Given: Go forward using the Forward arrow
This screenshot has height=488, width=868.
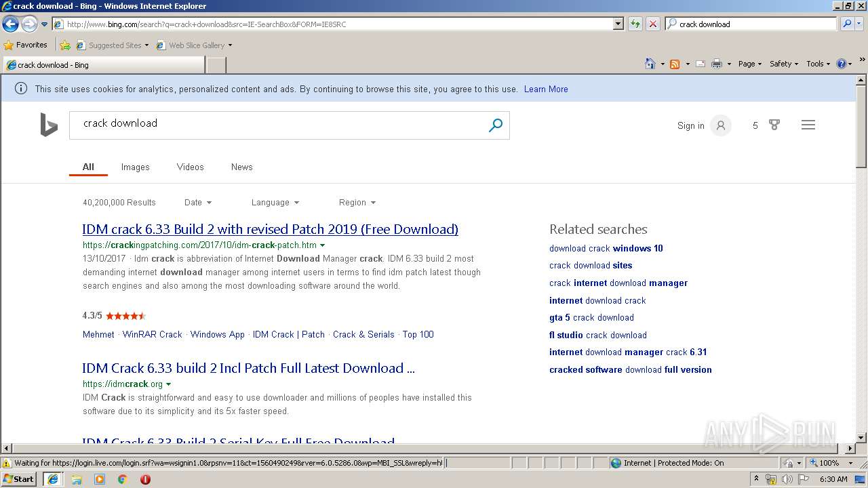Looking at the screenshot, I should [x=29, y=24].
